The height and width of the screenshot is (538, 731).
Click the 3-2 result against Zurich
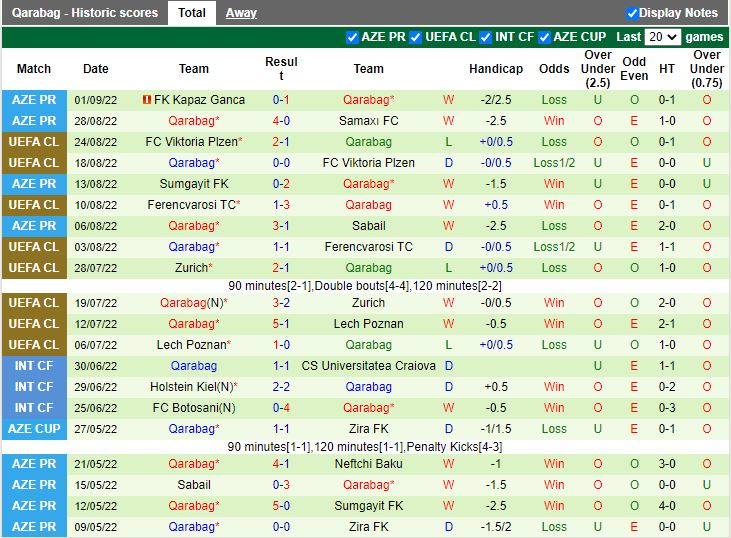pyautogui.click(x=281, y=303)
